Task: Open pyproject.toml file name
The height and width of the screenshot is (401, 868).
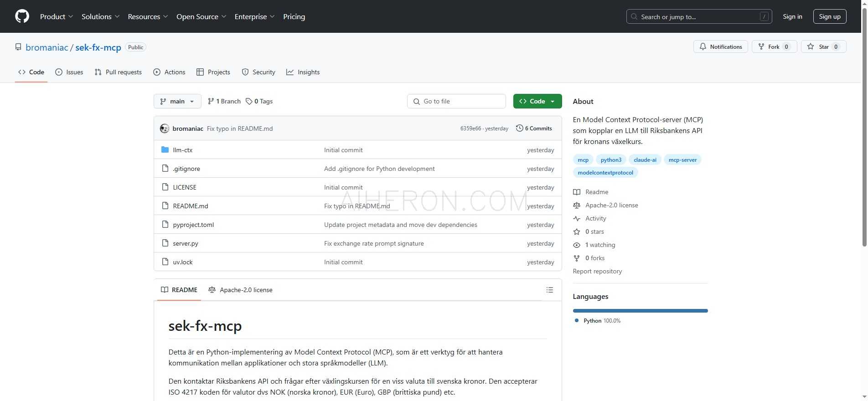Action: 193,225
